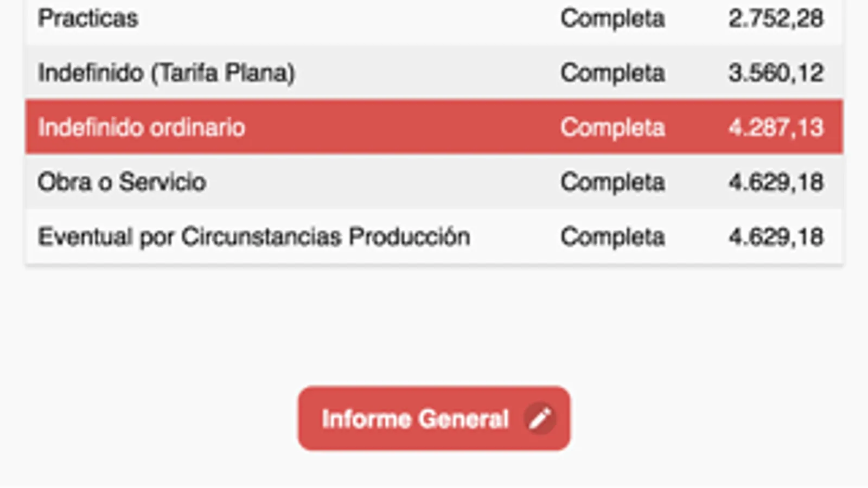
Task: Select Indefinido (Tarifa Plana) contract name
Action: click(x=166, y=73)
